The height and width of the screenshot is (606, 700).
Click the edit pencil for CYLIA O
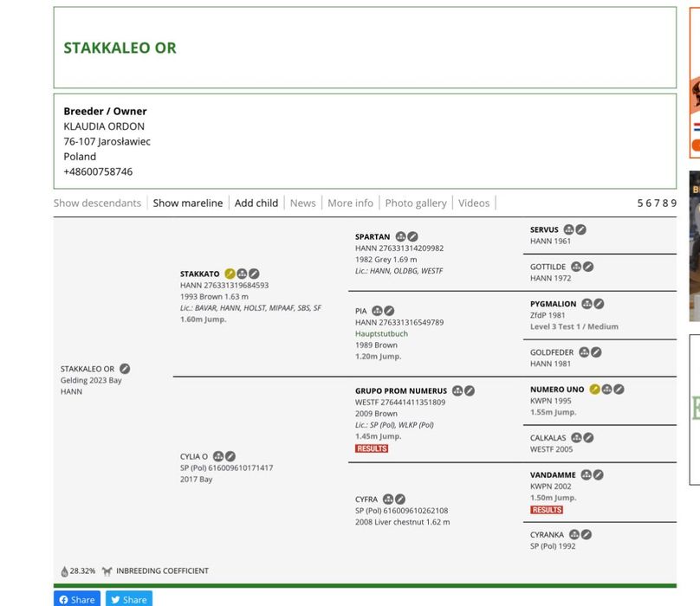click(230, 456)
